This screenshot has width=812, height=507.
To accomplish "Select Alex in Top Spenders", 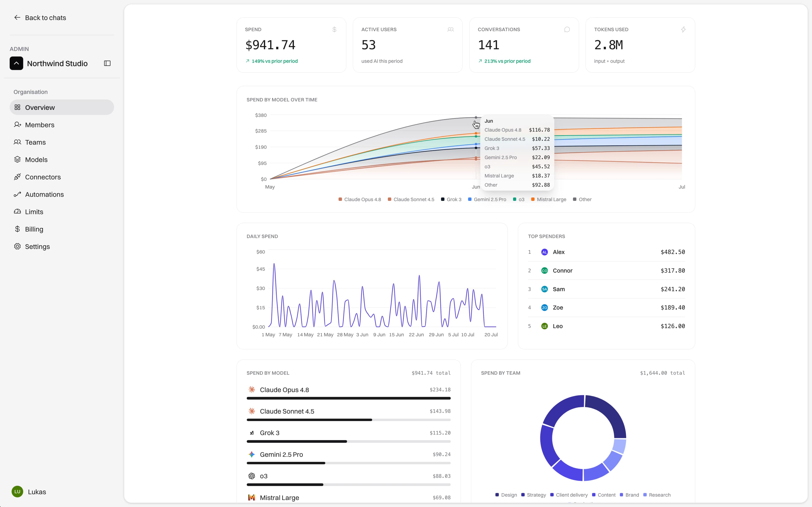I will 606,252.
